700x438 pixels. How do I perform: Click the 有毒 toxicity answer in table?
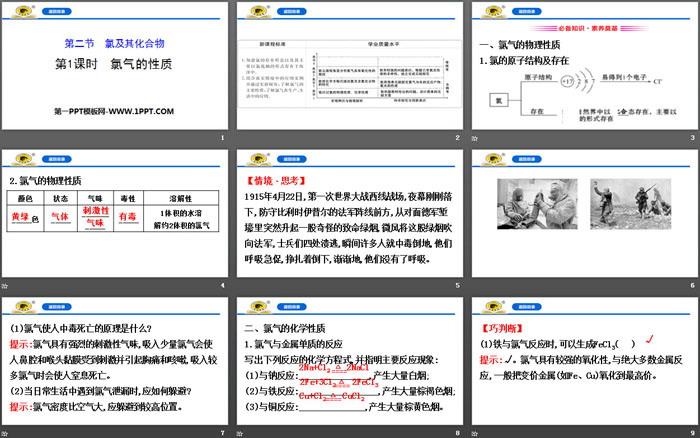[129, 216]
